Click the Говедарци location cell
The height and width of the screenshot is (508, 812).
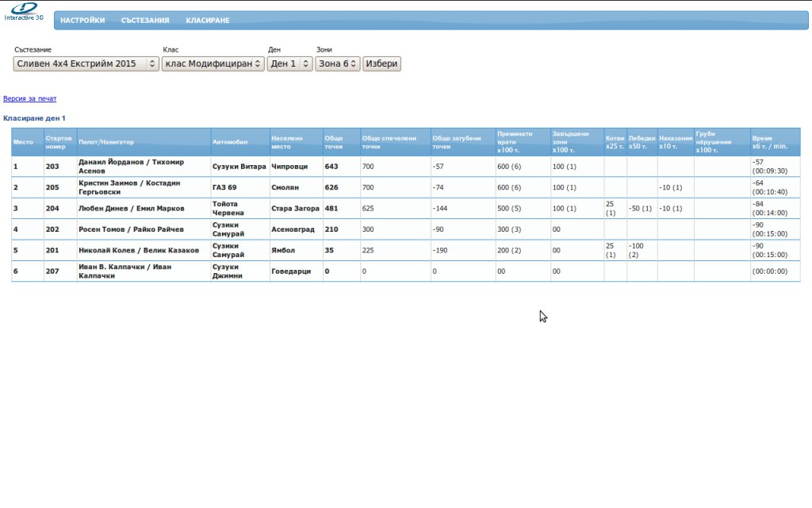290,271
